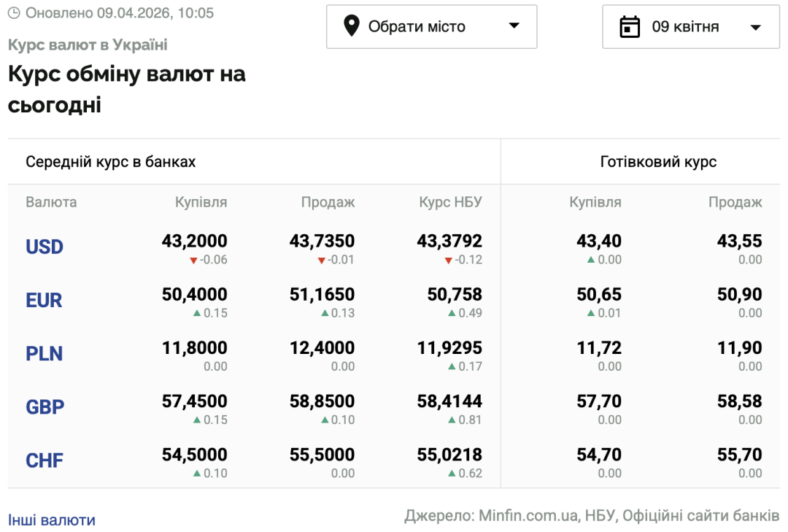Open the EUR currency page
Viewport: 788px width, 532px height.
coord(44,300)
